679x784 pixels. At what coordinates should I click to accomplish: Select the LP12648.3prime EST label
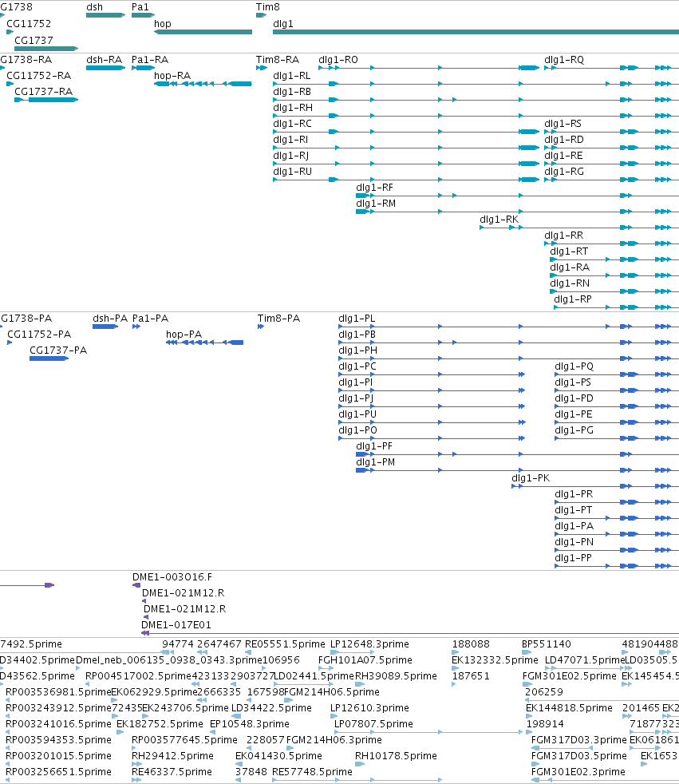(x=369, y=644)
